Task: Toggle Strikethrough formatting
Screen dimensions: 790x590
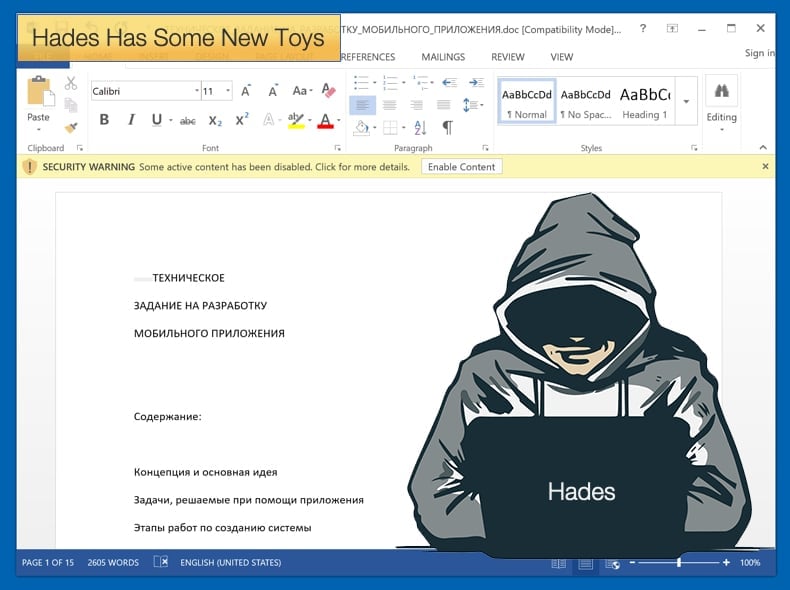Action: point(187,120)
